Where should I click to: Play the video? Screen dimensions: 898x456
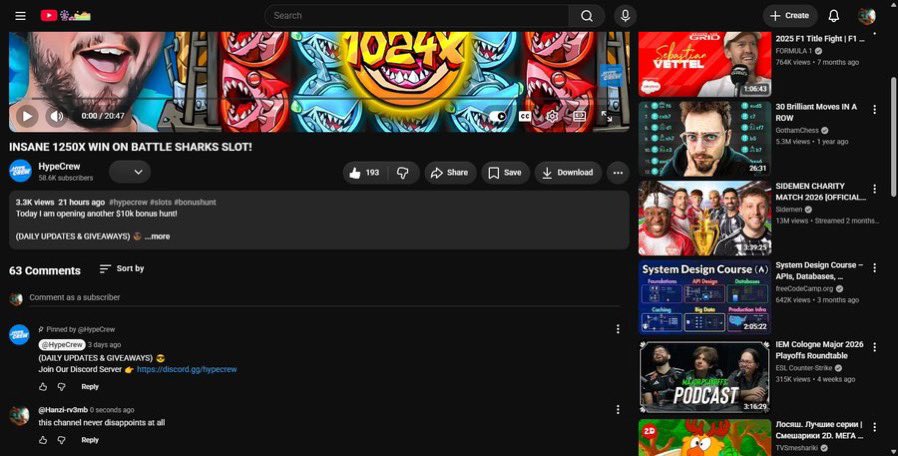click(26, 116)
